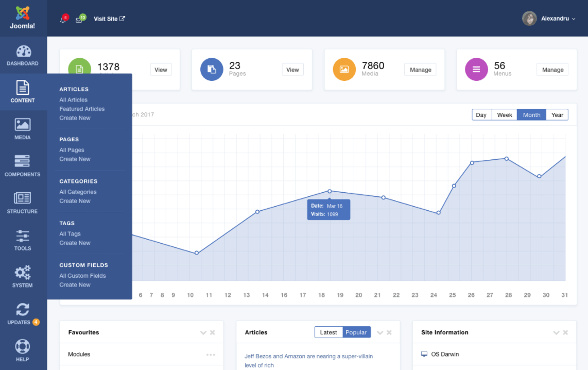The height and width of the screenshot is (370, 588).
Task: Collapse the Favourites panel chevron
Action: 203,333
